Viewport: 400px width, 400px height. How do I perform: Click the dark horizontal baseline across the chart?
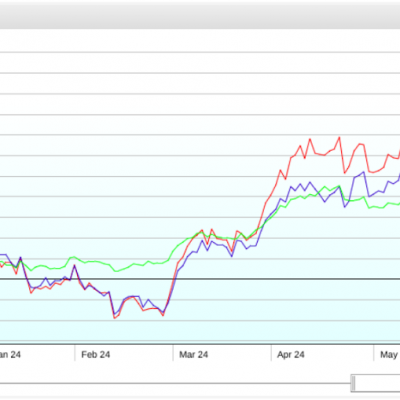click(x=200, y=279)
